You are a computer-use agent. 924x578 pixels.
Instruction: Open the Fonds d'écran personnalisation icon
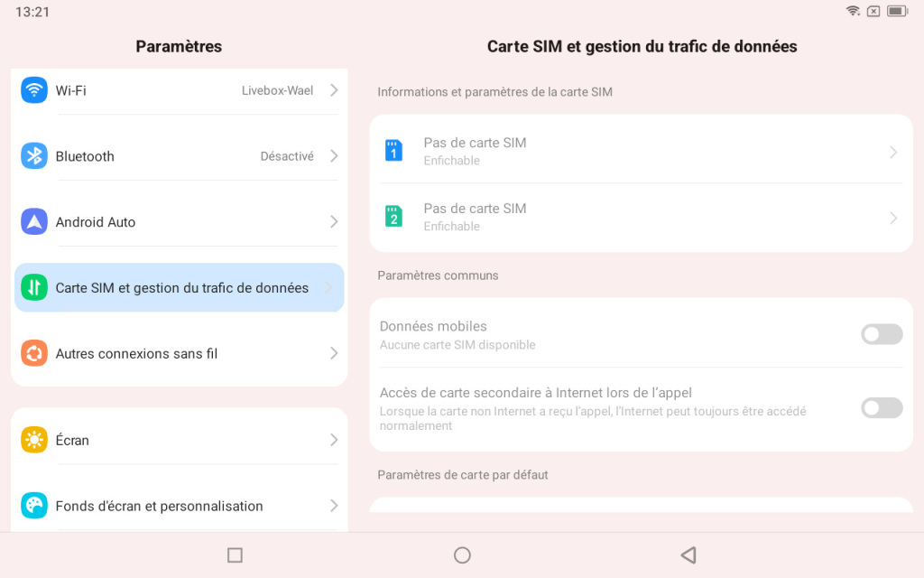click(33, 506)
